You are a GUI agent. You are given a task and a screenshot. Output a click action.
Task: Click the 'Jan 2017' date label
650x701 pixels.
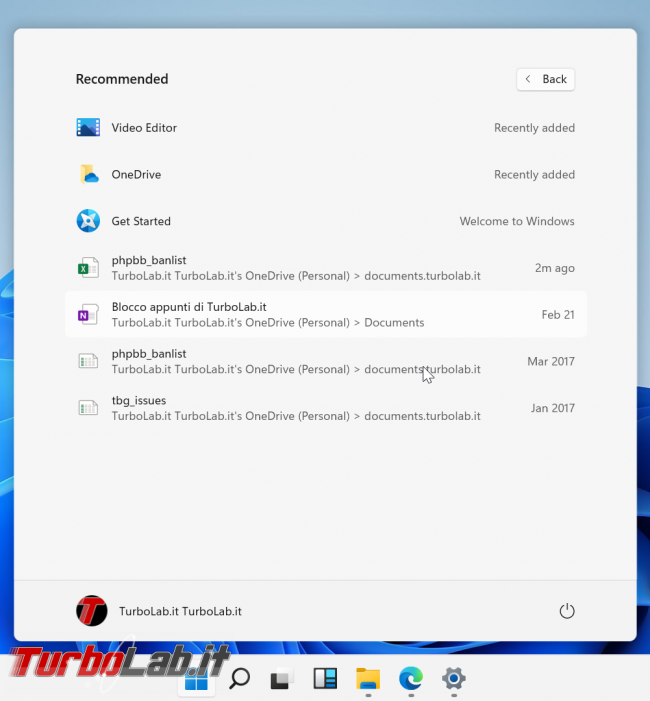click(x=553, y=408)
